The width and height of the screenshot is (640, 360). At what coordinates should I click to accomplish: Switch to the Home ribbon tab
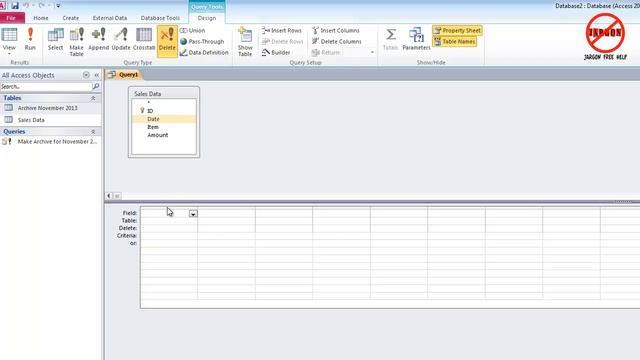(41, 18)
